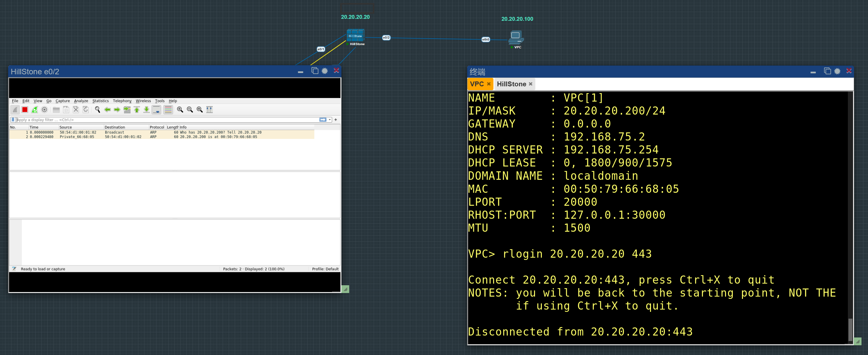868x355 pixels.
Task: Open the filter history dropdown arrow
Action: [x=329, y=119]
